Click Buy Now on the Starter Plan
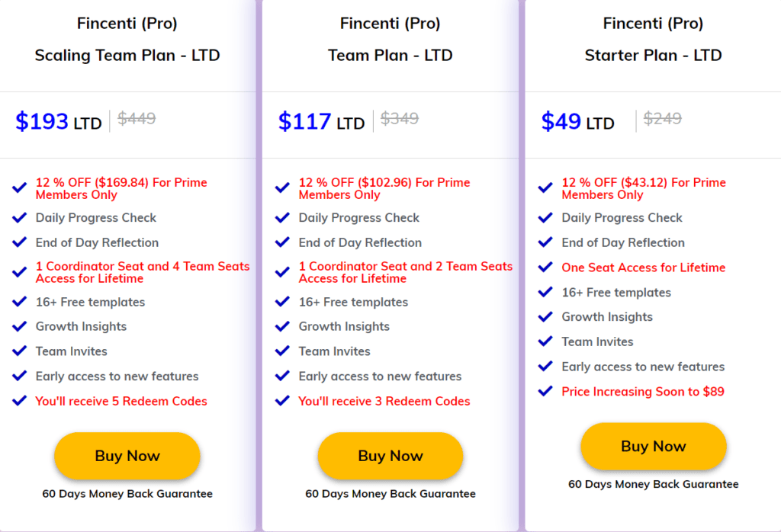781x532 pixels. tap(653, 447)
